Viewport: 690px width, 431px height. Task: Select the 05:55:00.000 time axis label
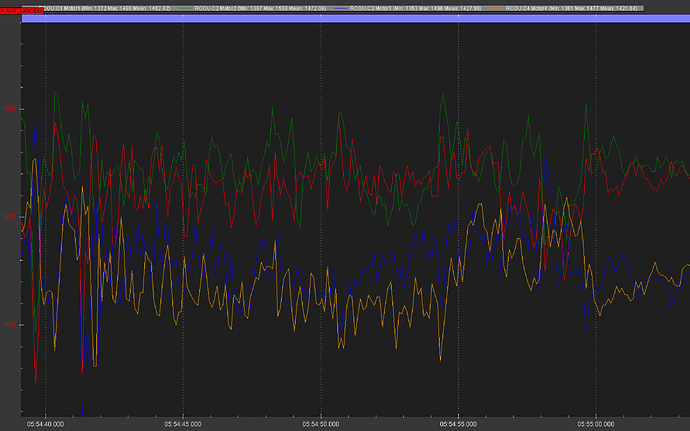pos(595,423)
